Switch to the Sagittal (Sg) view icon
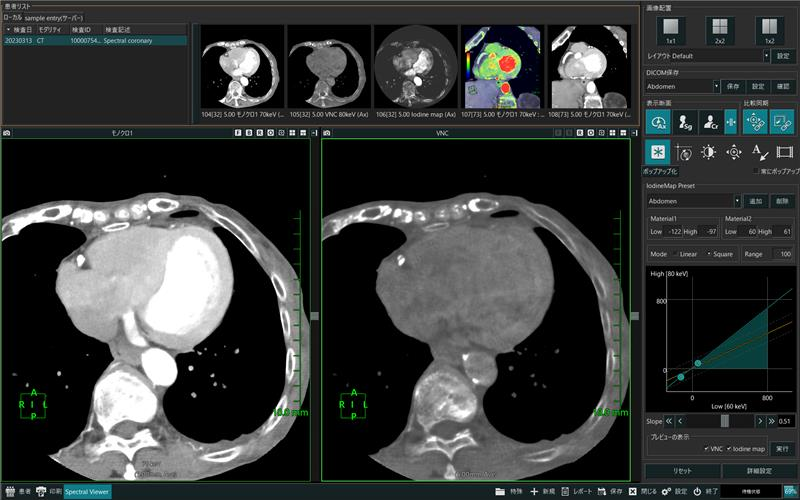This screenshot has width=800, height=500. [684, 122]
